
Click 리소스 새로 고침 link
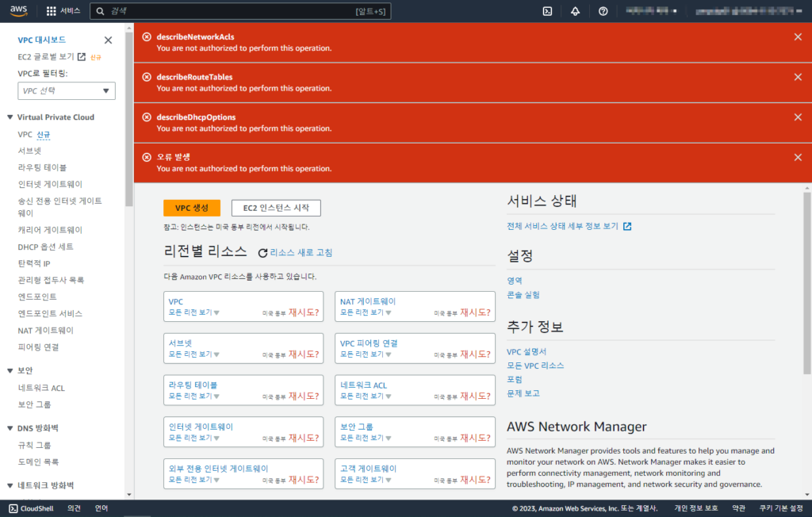click(301, 252)
